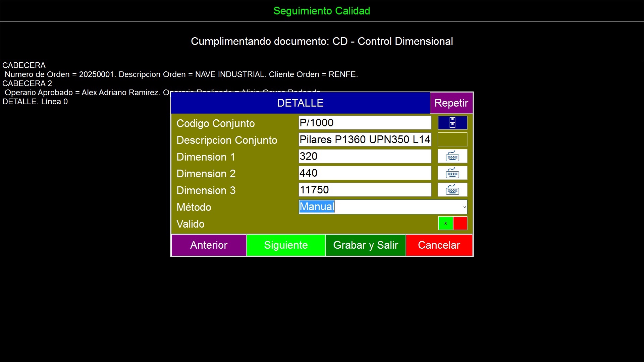This screenshot has height=362, width=644.
Task: Open keyboard icon beside Dimension 2
Action: [452, 173]
